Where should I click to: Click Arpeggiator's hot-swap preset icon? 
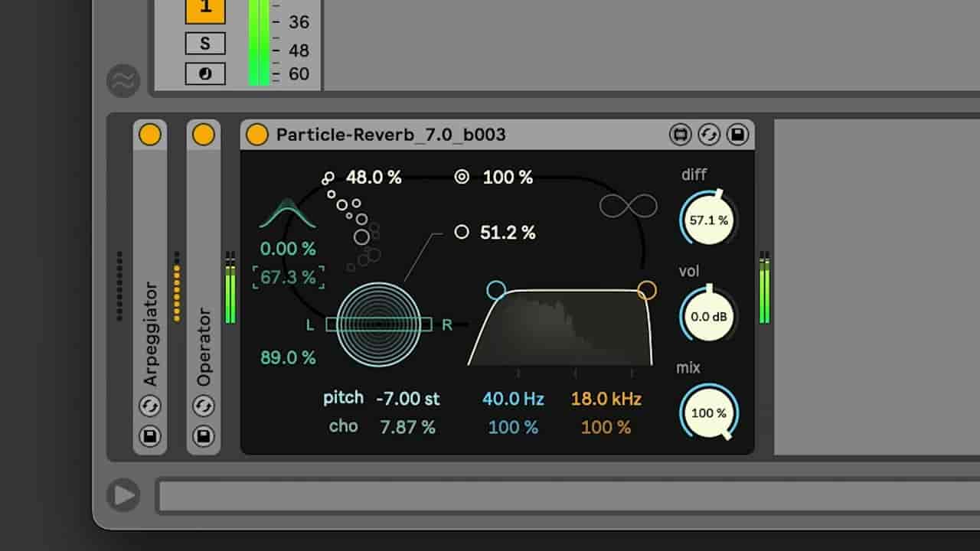click(x=150, y=406)
